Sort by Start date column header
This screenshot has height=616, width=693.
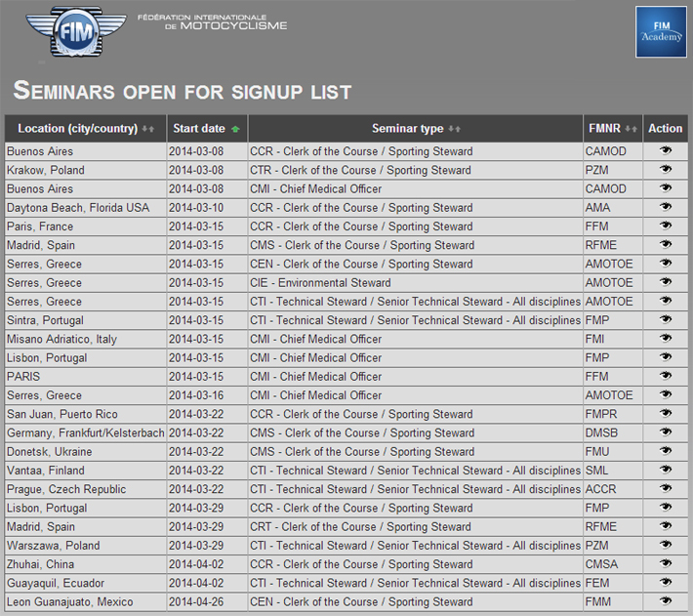pyautogui.click(x=199, y=129)
